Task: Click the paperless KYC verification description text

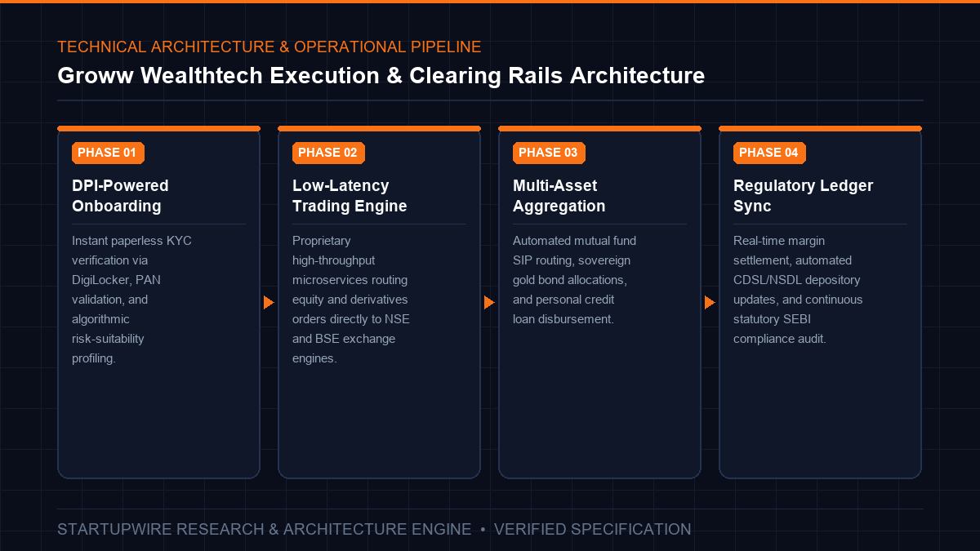Action: pyautogui.click(x=131, y=300)
